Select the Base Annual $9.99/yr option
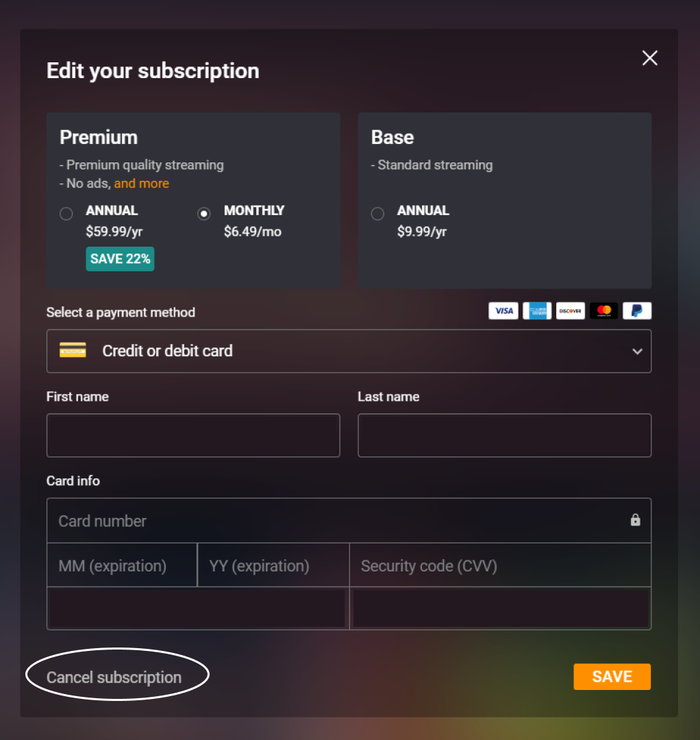Viewport: 700px width, 740px height. 377,214
